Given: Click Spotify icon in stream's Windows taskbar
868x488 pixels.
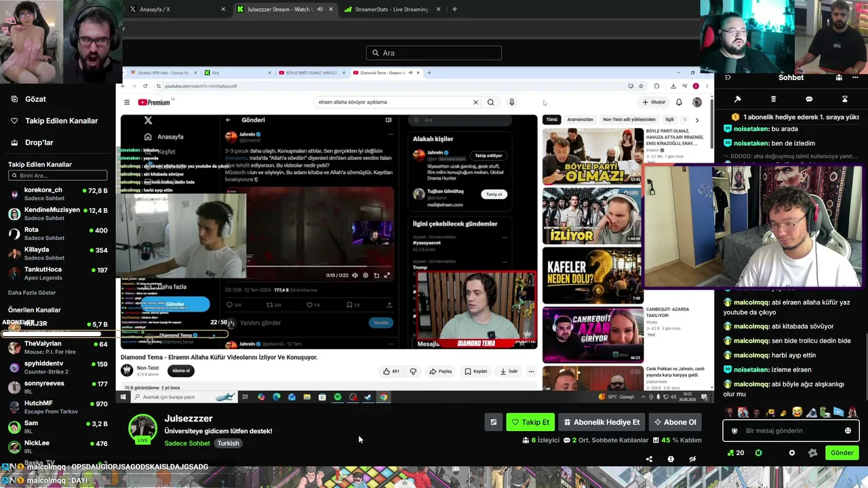Looking at the screenshot, I should click(x=338, y=397).
